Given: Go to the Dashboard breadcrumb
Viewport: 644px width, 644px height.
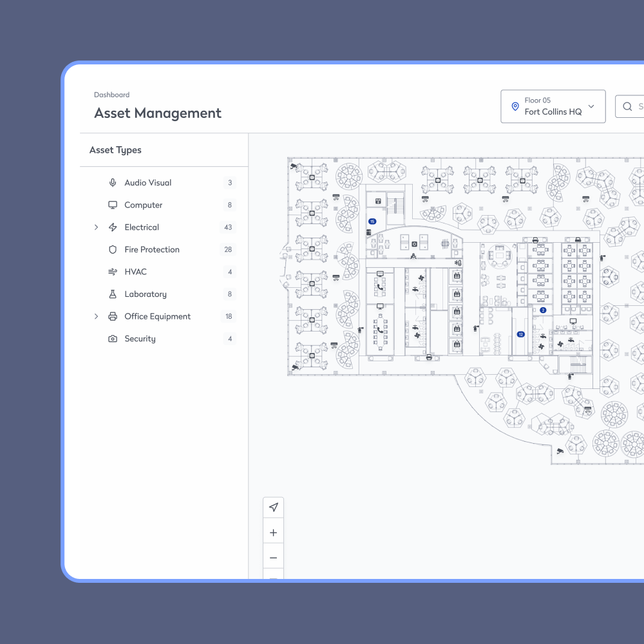Looking at the screenshot, I should point(111,95).
